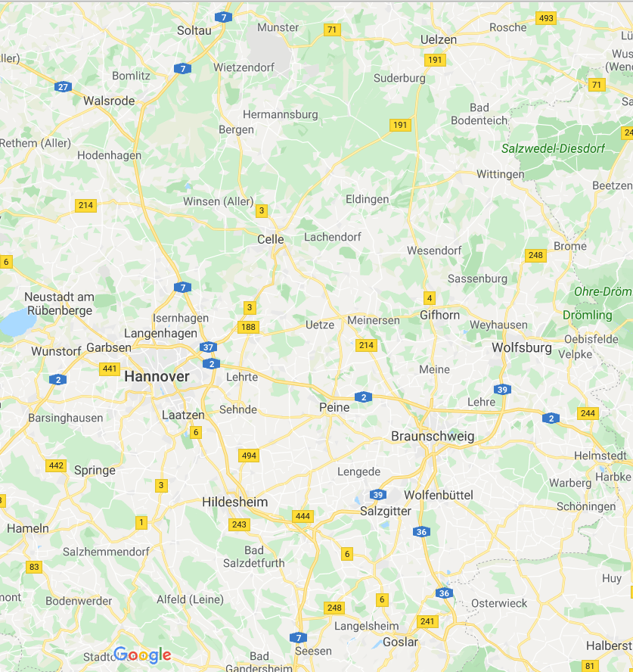The height and width of the screenshot is (672, 633).
Task: Select the Braunschweig city label
Action: tap(433, 437)
